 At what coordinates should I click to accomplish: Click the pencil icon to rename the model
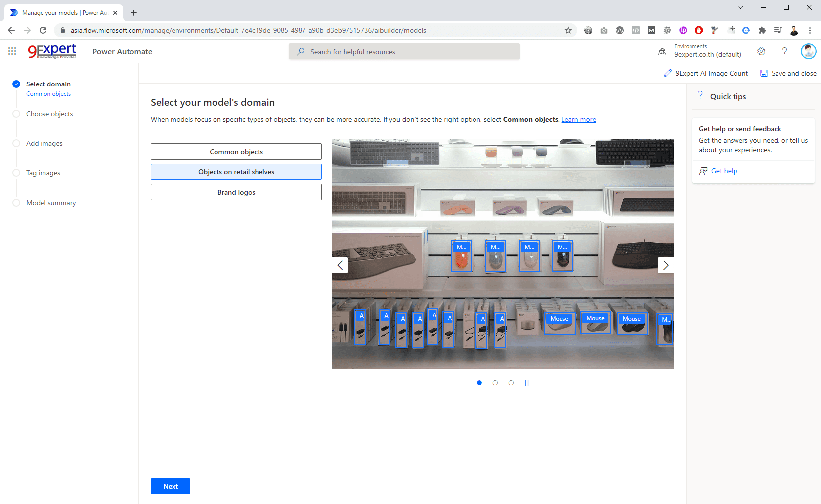point(667,73)
